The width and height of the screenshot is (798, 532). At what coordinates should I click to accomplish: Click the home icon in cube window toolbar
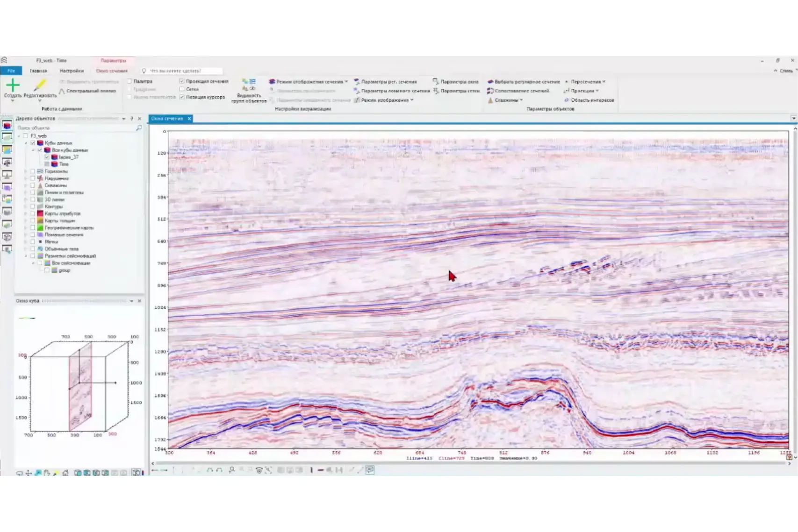pyautogui.click(x=65, y=473)
